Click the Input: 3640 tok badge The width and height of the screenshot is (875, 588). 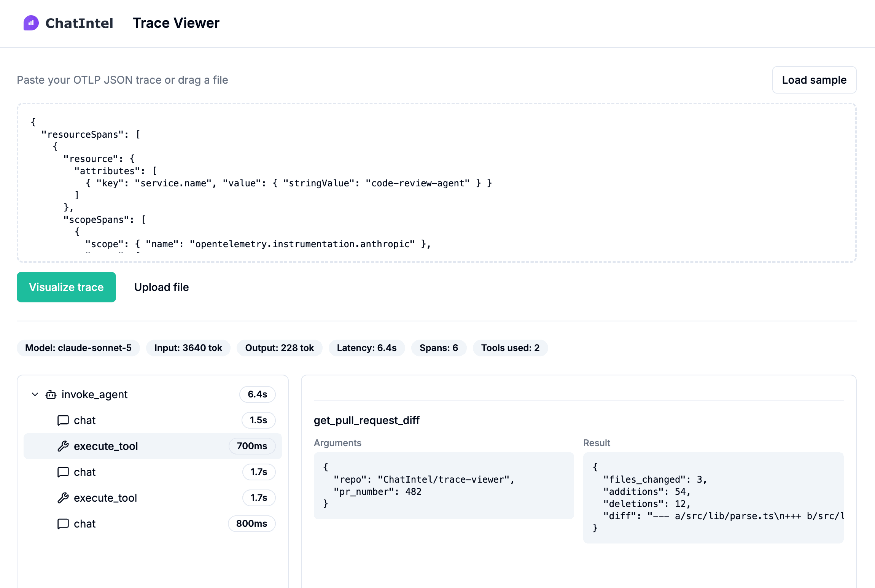[x=188, y=348]
